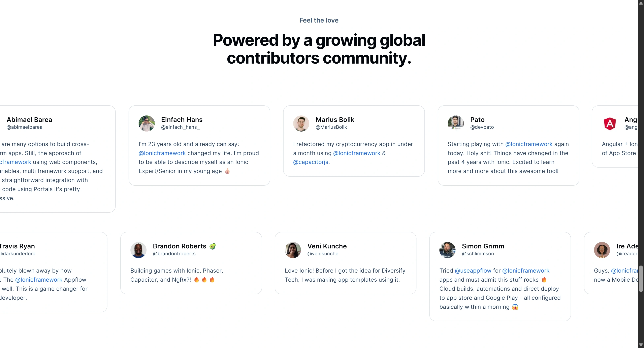
Task: Click @Ionicframework link in Travis Ryan card
Action: (x=39, y=280)
